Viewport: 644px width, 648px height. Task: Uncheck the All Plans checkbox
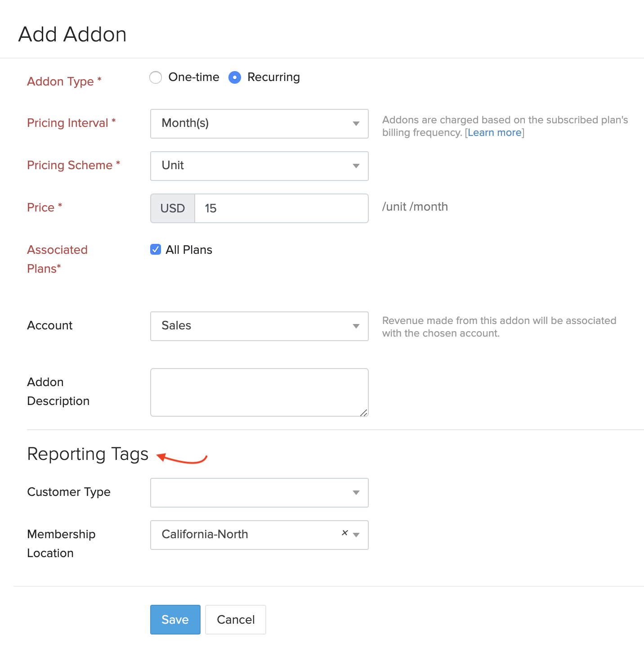[155, 249]
